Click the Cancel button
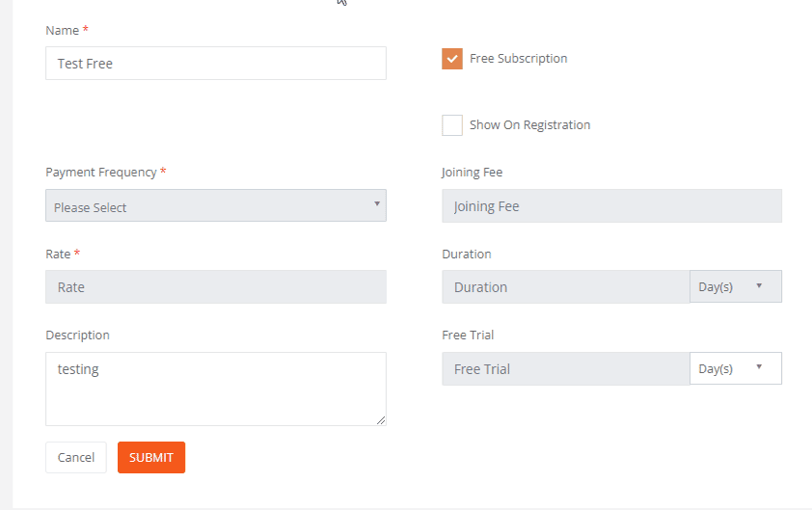Viewport: 812px width, 510px height. (75, 458)
